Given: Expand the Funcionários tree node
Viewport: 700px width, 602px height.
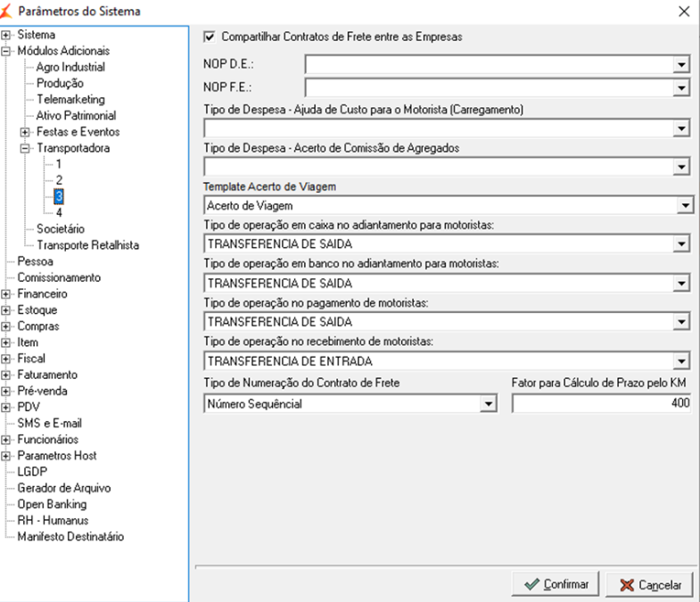Looking at the screenshot, I should click(x=6, y=440).
